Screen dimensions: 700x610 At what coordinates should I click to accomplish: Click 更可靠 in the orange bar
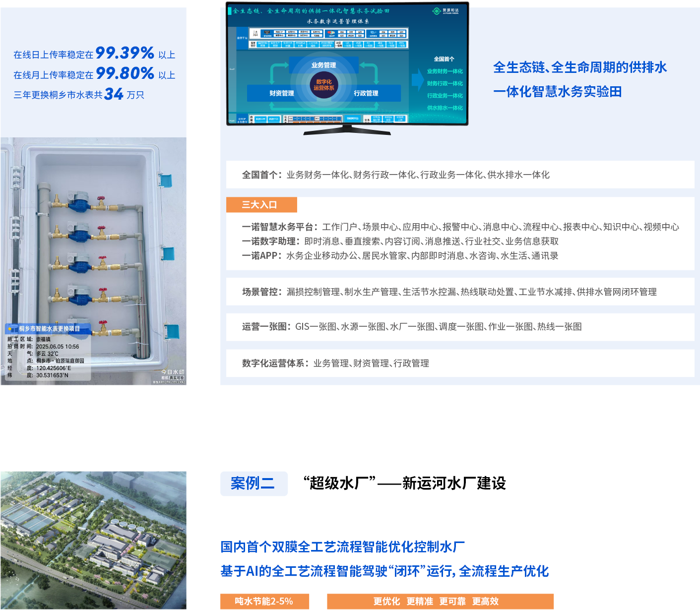point(452,602)
